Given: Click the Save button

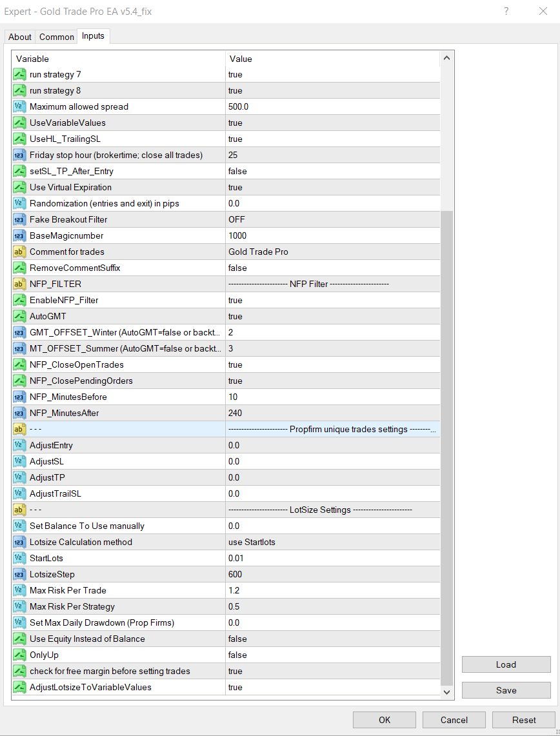Looking at the screenshot, I should click(x=506, y=690).
